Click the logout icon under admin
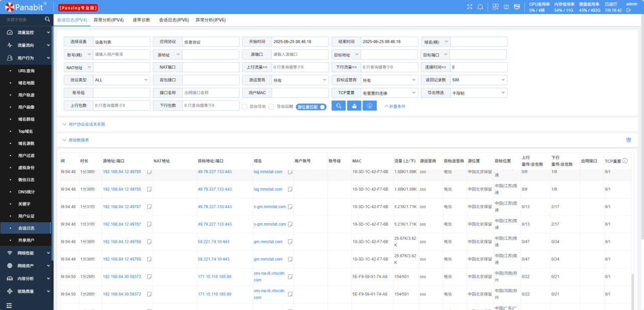Viewport: 644px width, 310px height. 628,10
